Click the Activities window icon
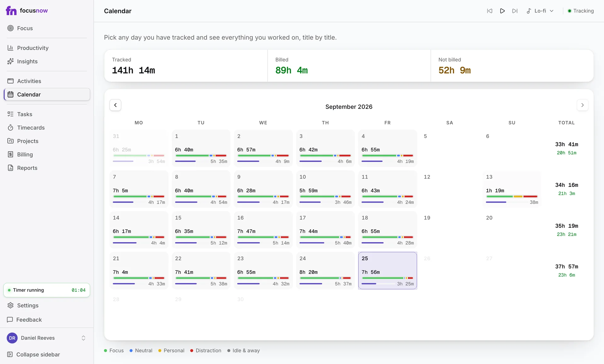 [x=10, y=81]
